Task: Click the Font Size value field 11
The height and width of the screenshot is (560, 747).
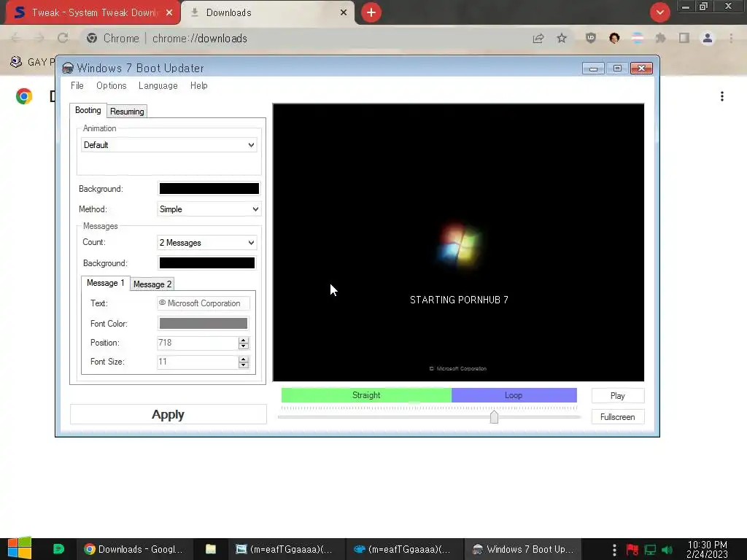Action: point(198,362)
